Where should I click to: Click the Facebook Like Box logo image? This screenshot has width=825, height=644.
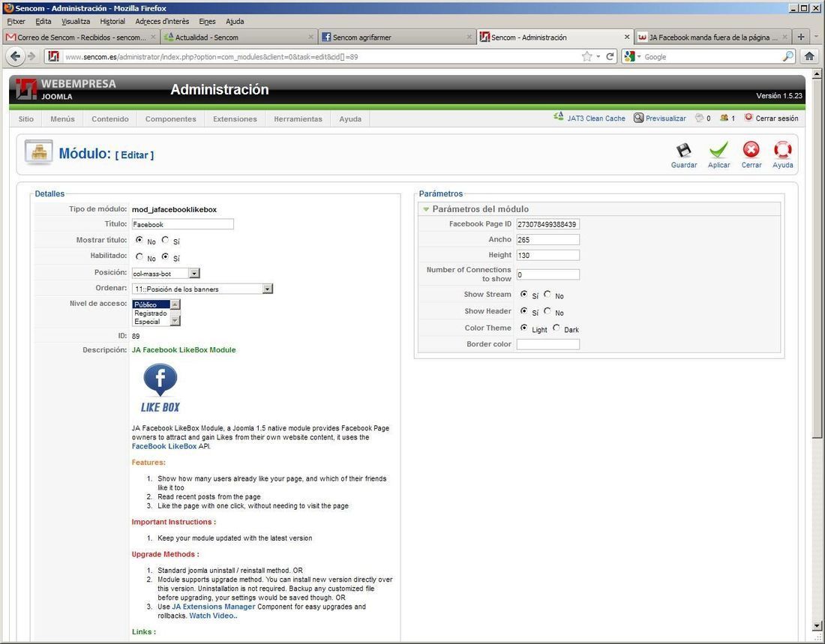tap(160, 388)
